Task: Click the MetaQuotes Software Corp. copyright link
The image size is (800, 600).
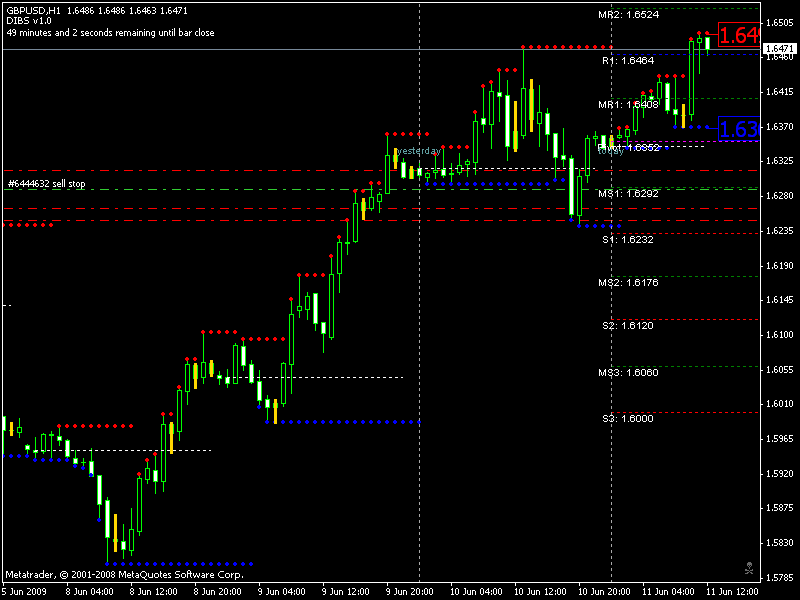Action: click(122, 576)
